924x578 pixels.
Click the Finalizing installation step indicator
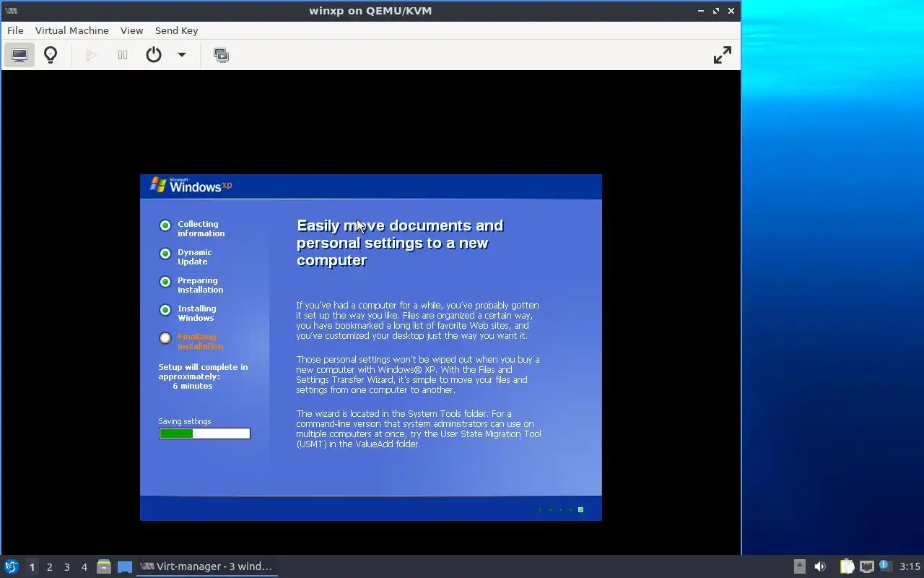pyautogui.click(x=165, y=338)
